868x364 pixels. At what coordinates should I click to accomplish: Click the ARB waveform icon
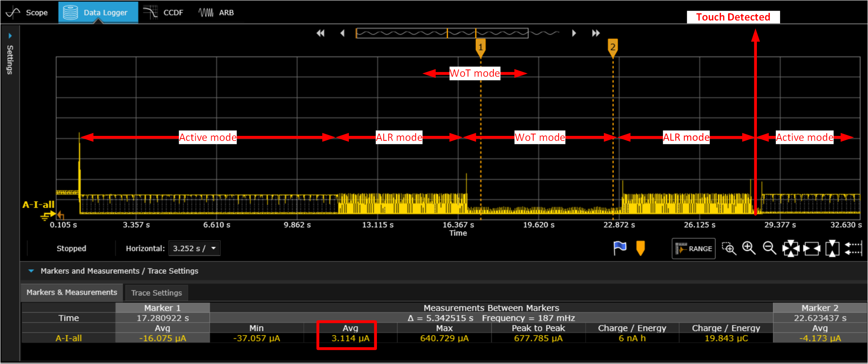coord(206,13)
